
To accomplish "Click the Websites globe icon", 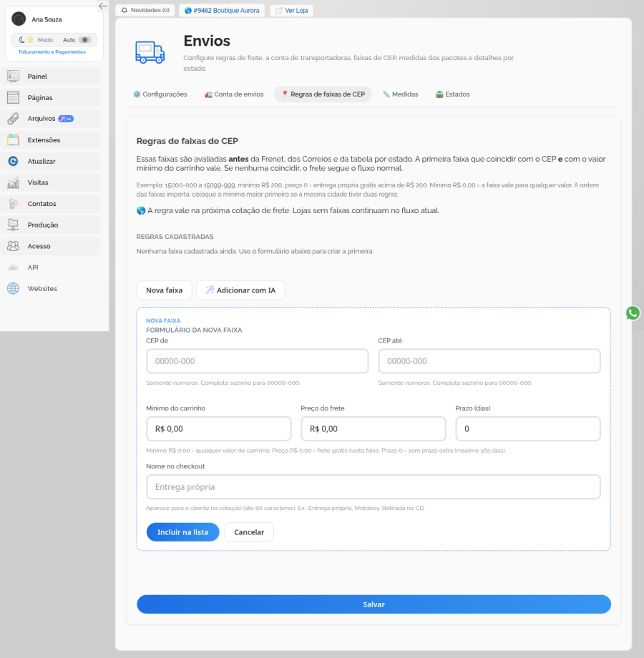I will click(x=13, y=288).
